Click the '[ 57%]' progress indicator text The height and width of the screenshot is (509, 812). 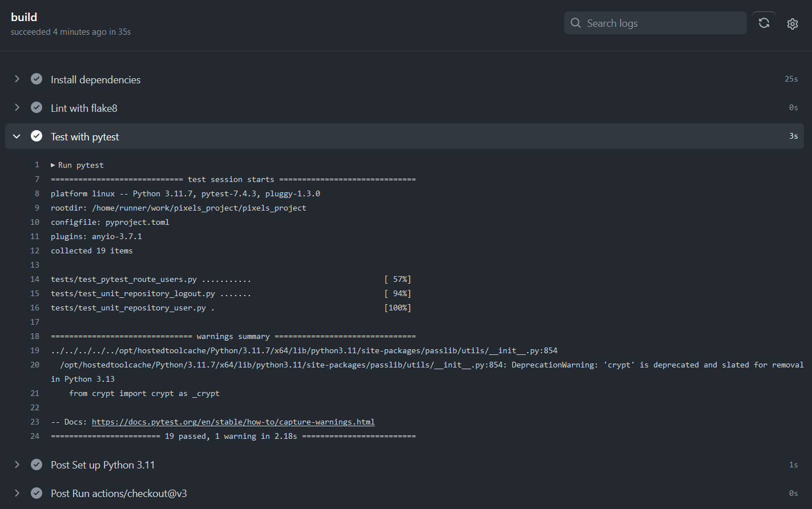tap(398, 279)
